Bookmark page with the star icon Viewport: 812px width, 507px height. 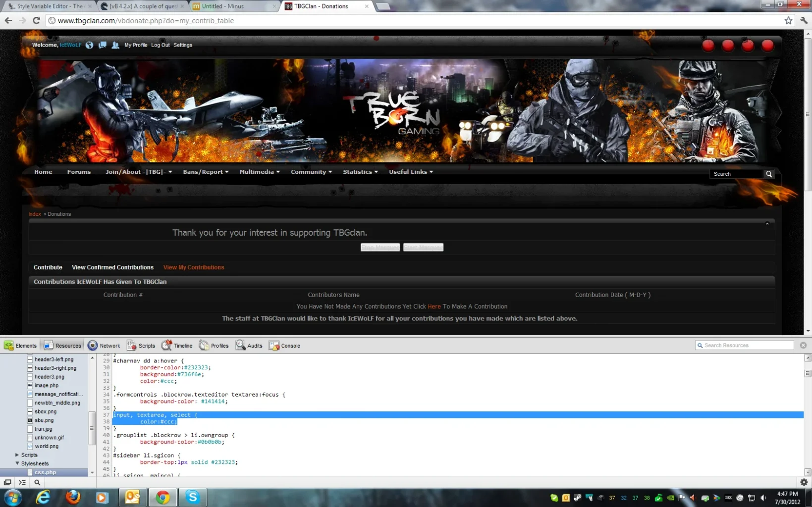coord(788,20)
